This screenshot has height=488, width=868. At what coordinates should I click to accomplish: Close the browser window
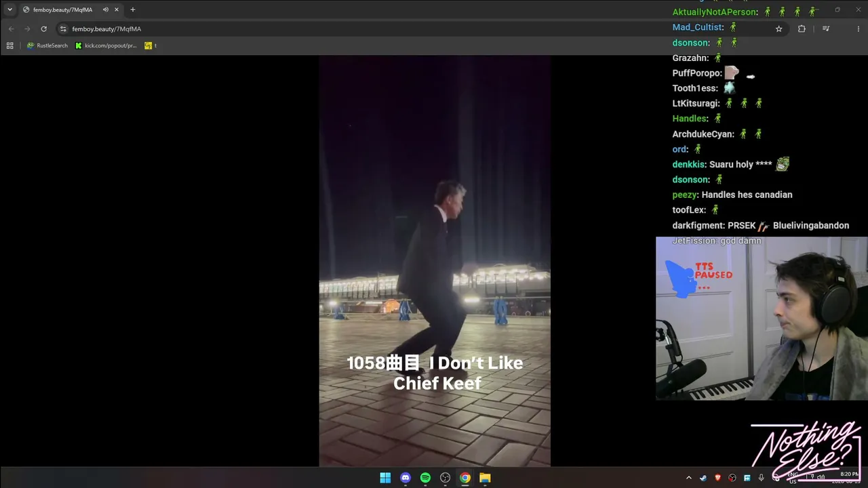(x=857, y=9)
